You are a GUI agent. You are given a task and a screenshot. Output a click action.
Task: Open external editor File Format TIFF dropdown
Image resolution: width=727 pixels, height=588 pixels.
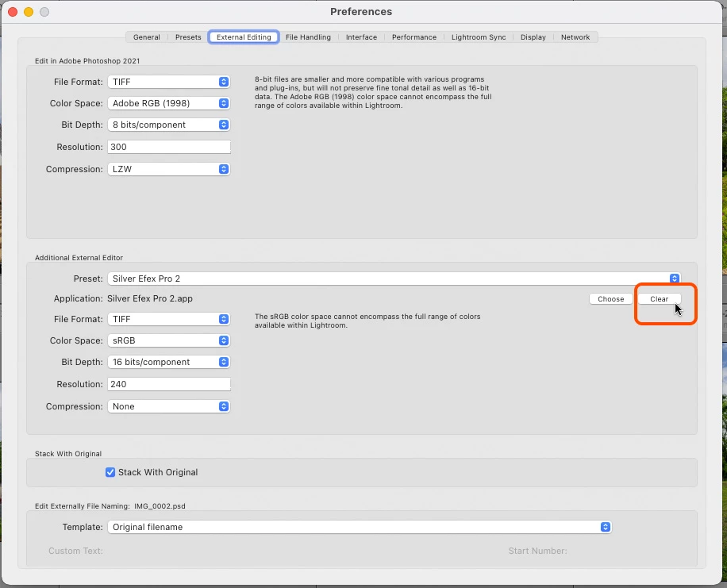169,319
